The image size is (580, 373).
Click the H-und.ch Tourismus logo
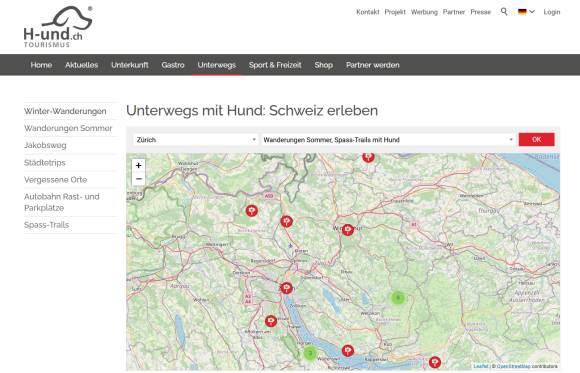pos(57,27)
